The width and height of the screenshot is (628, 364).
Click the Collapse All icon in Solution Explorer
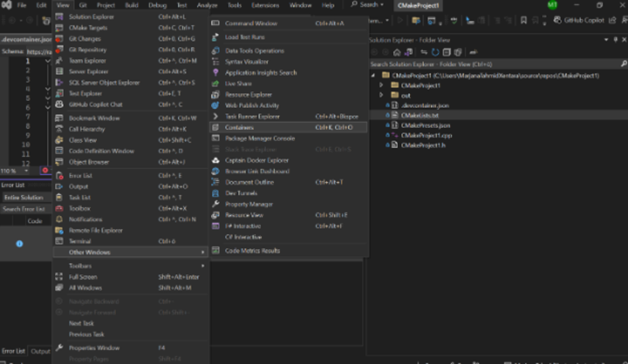446,52
